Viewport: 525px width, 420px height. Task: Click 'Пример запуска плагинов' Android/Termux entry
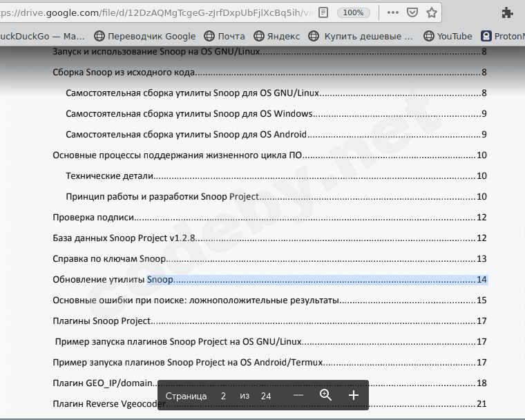(269, 363)
